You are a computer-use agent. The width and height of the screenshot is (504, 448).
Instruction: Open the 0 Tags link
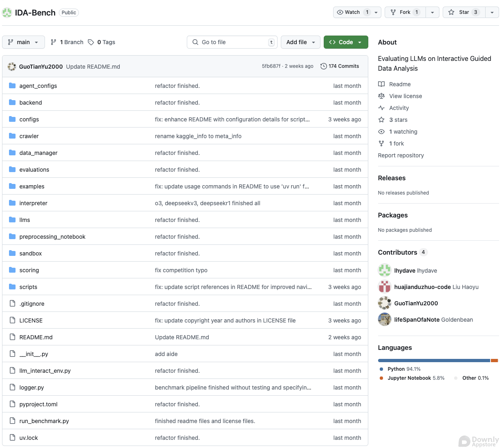click(102, 42)
